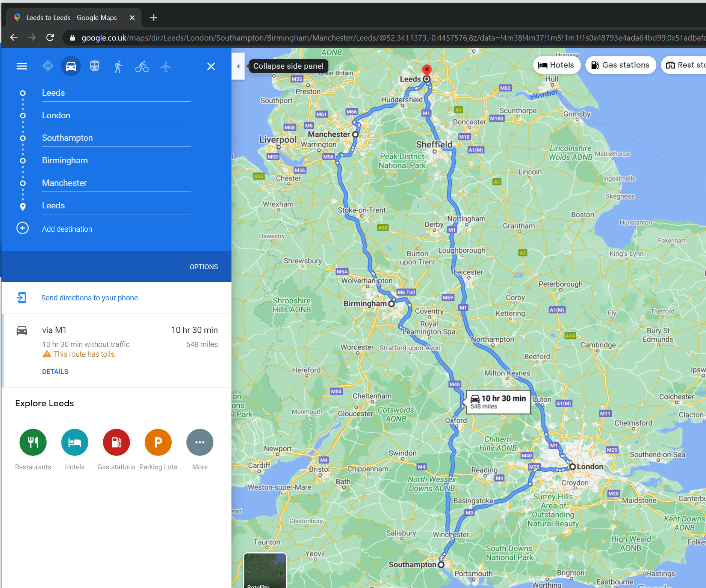Click send to phone icon
706x588 pixels.
[x=22, y=298]
